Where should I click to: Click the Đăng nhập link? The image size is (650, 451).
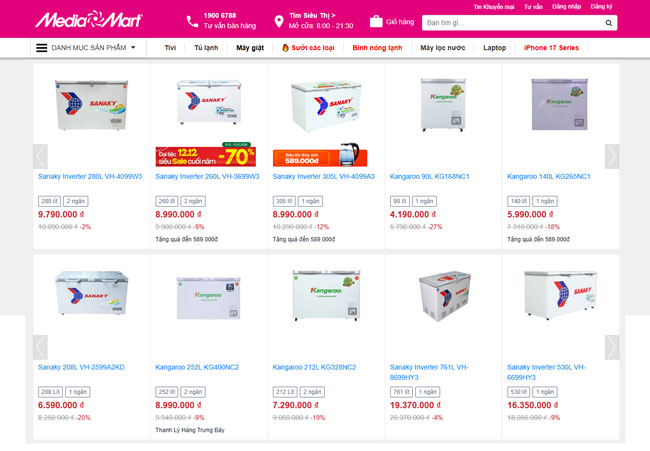(x=566, y=7)
